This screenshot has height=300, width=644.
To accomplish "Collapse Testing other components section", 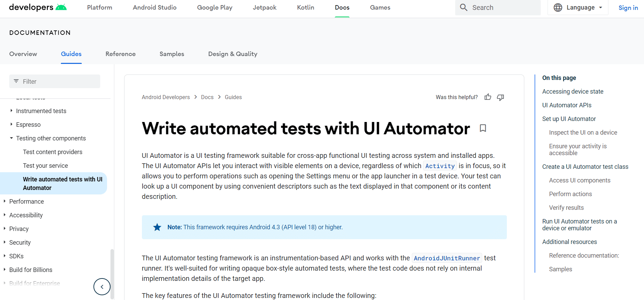I will pyautogui.click(x=11, y=138).
